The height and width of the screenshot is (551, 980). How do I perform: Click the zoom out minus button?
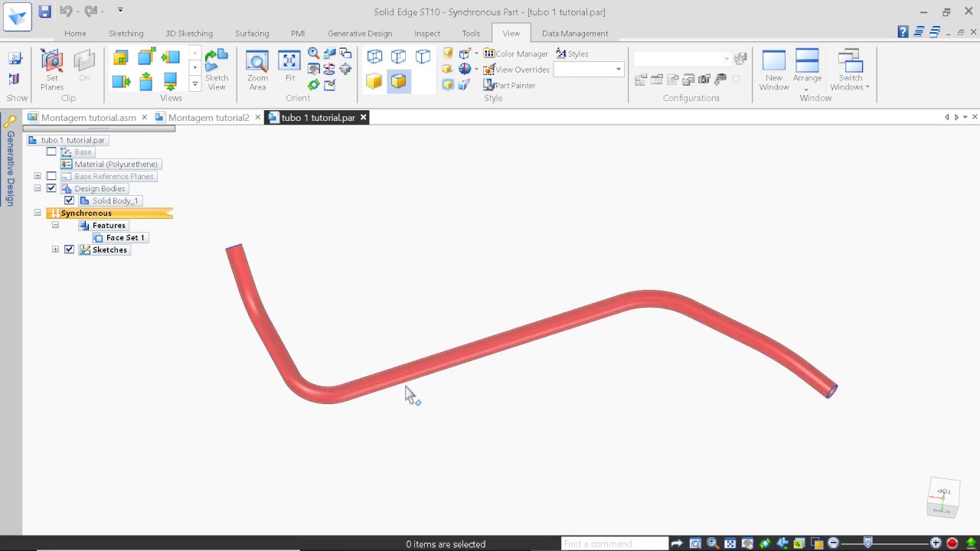[x=834, y=543]
